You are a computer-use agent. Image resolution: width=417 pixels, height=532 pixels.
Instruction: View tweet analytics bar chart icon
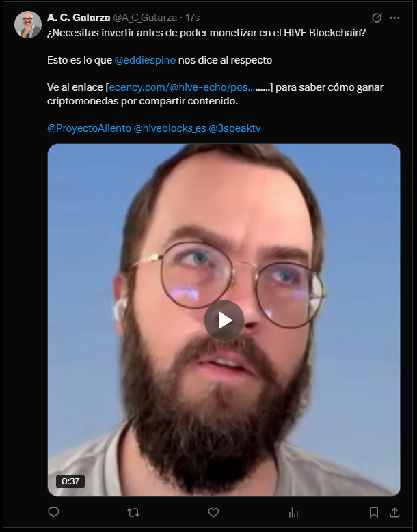tap(293, 513)
